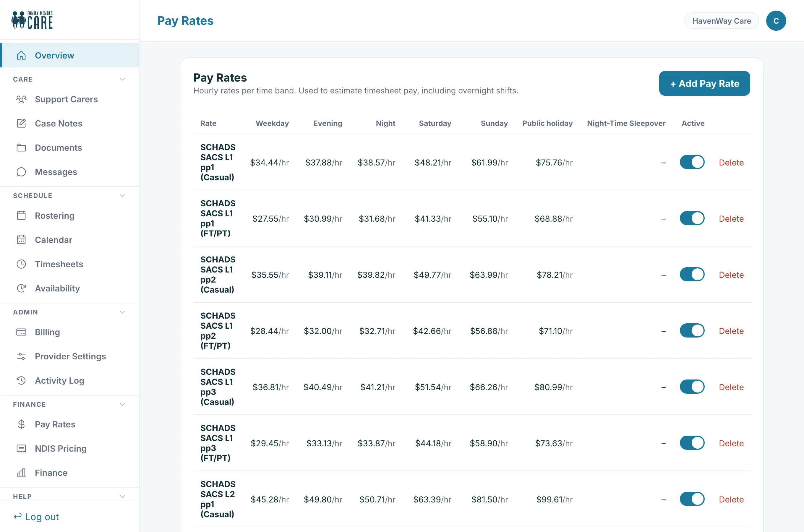Screen dimensions: 804x532
Task: Delete the SACS L1 pp3 (FT/PT) rate
Action: pyautogui.click(x=731, y=443)
